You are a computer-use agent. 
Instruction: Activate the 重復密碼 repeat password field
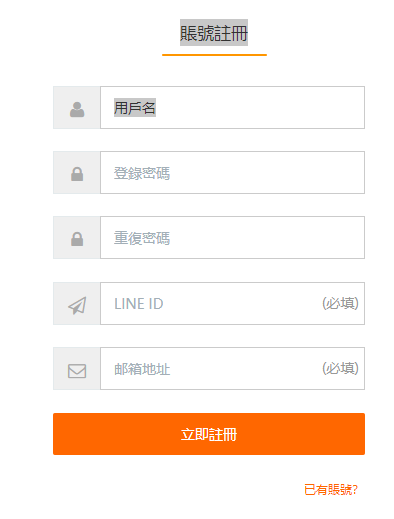[232, 237]
